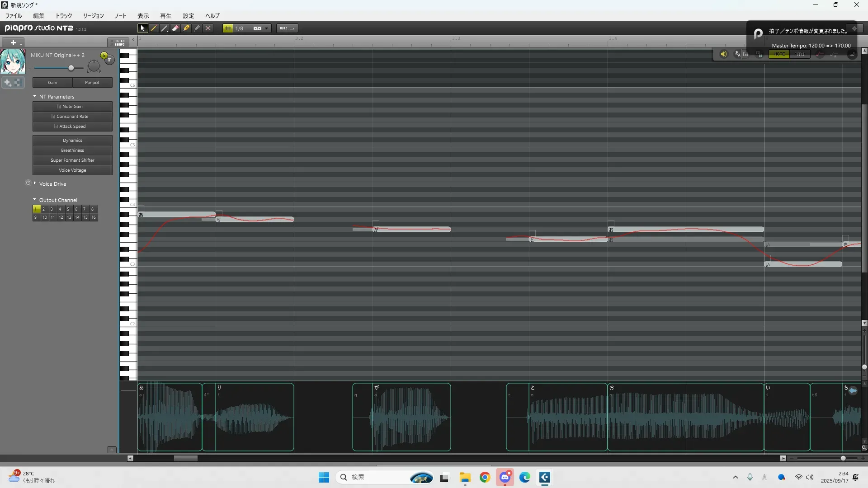Image resolution: width=868 pixels, height=488 pixels.
Task: Toggle Solo on MIKU track
Action: pos(104,55)
